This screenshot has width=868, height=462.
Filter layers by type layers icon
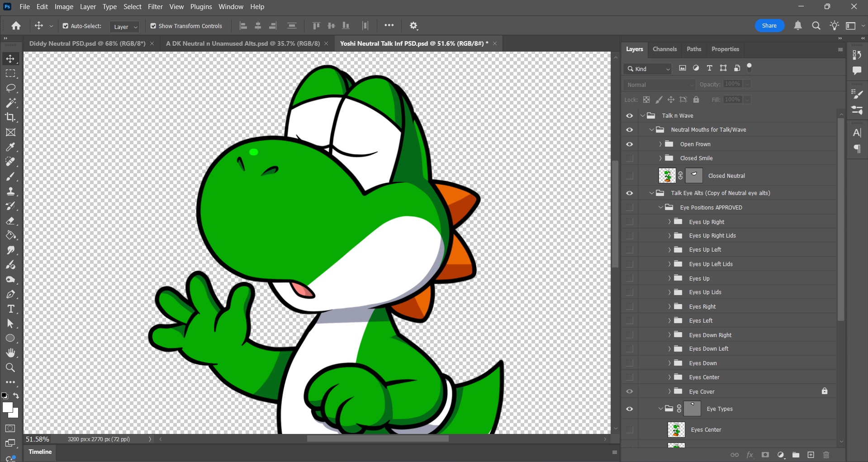(709, 68)
